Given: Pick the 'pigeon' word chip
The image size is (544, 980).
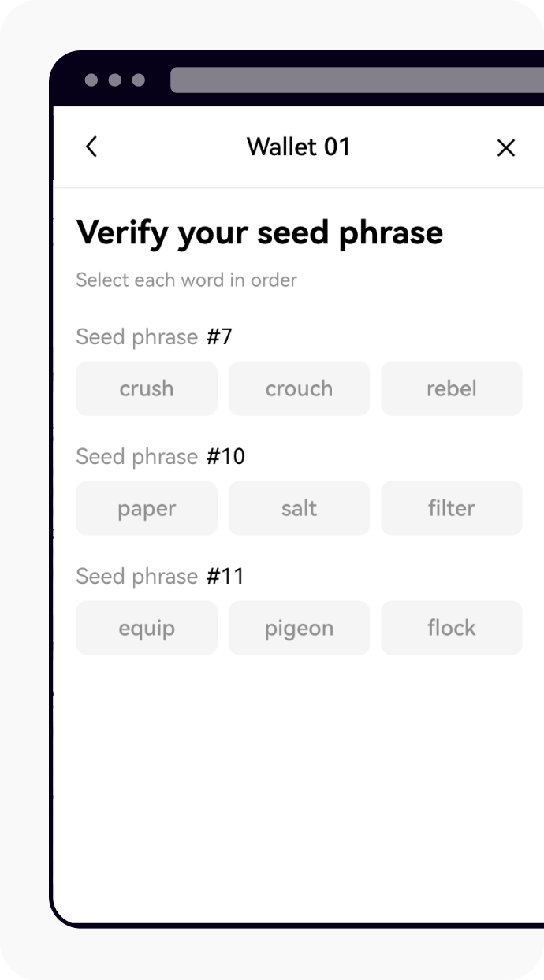Looking at the screenshot, I should pyautogui.click(x=299, y=628).
